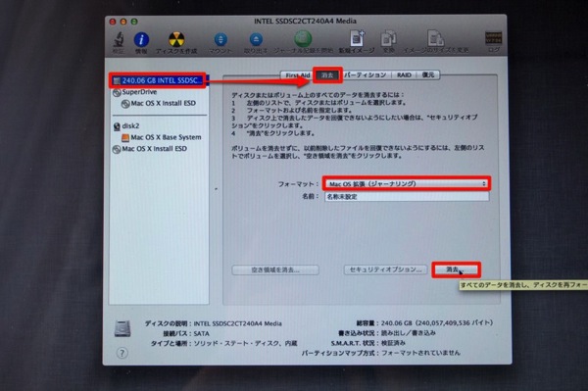
Task: Click the 空き領域を消去 button
Action: (x=275, y=269)
